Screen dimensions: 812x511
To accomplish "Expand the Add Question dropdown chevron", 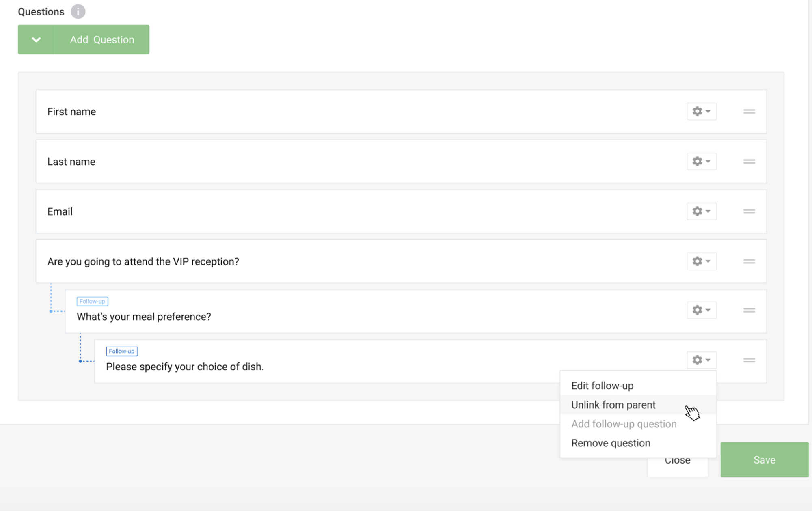I will pyautogui.click(x=36, y=39).
